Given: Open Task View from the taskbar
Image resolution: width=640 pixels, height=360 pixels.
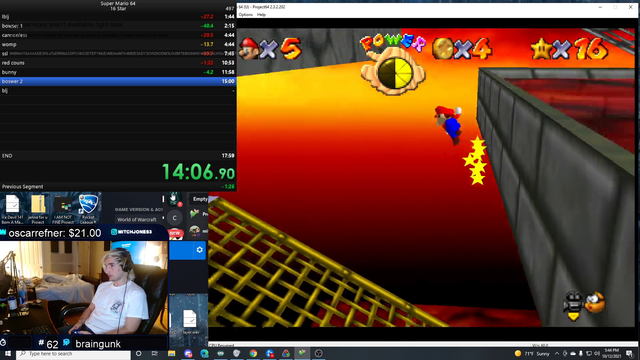Looking at the screenshot, I should pyautogui.click(x=155, y=353).
